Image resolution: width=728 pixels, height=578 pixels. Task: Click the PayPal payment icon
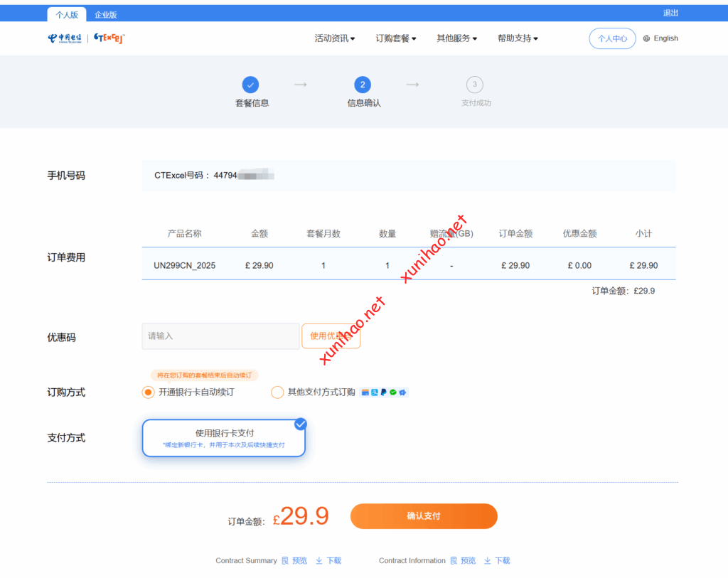tap(383, 392)
